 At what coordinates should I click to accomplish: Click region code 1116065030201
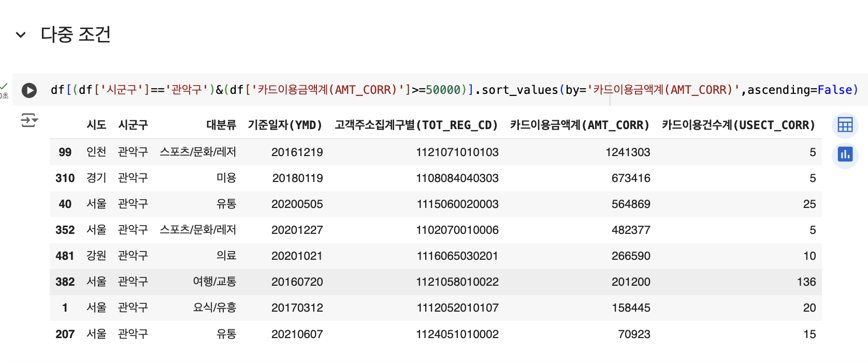(x=457, y=256)
